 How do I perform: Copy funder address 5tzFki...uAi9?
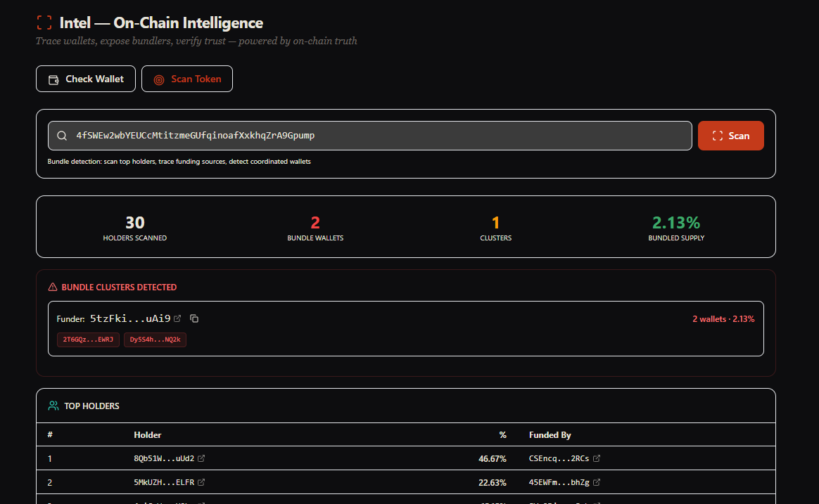point(194,318)
